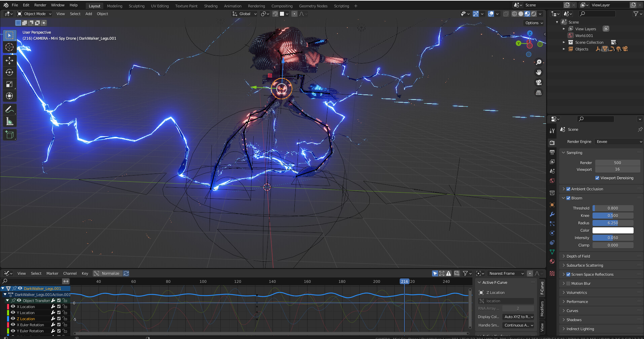Click the viewport zoom magnifier icon
The image size is (644, 339).
[539, 62]
